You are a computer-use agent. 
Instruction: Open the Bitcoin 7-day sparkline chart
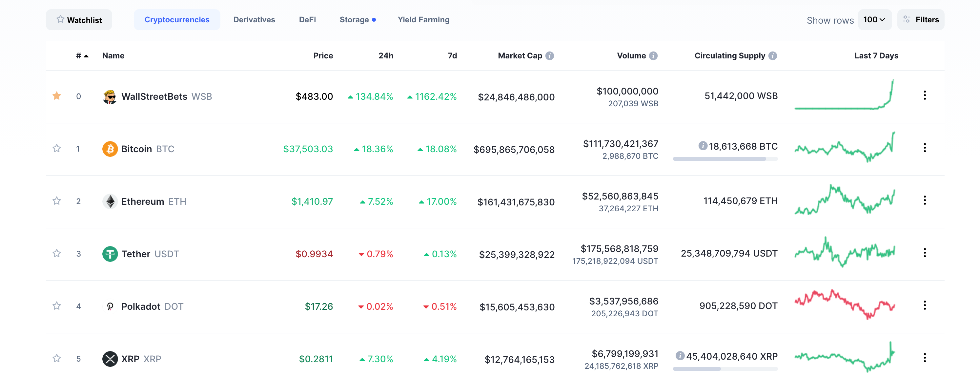click(x=845, y=147)
